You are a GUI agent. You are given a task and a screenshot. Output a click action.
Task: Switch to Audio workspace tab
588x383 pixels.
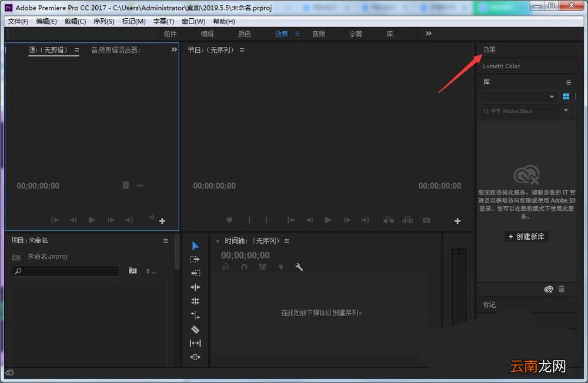click(319, 34)
